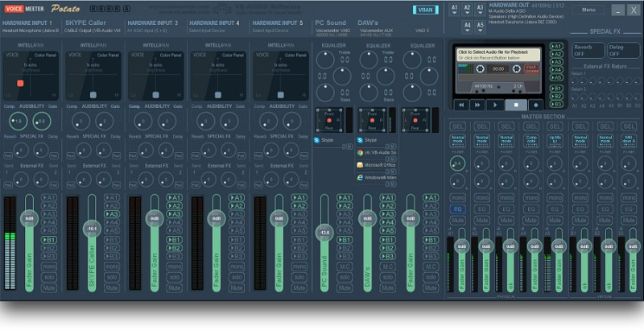Toggle the Reverb special FX button
This screenshot has height=331, width=644.
pos(581,49)
